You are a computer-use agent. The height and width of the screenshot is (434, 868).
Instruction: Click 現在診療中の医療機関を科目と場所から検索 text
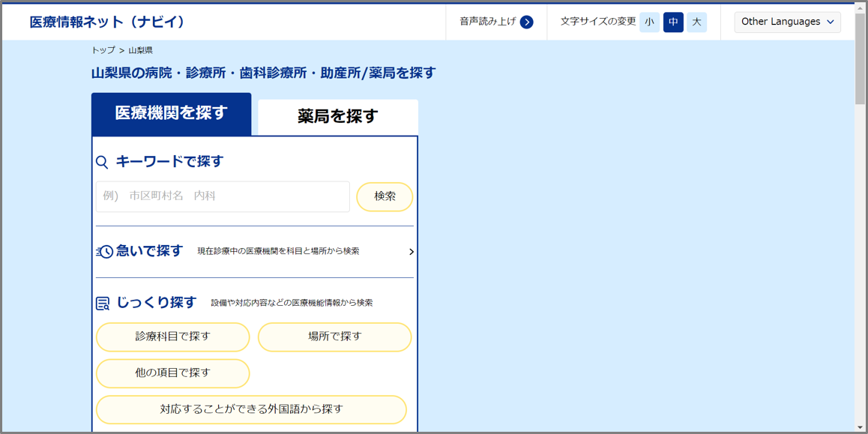pyautogui.click(x=278, y=251)
